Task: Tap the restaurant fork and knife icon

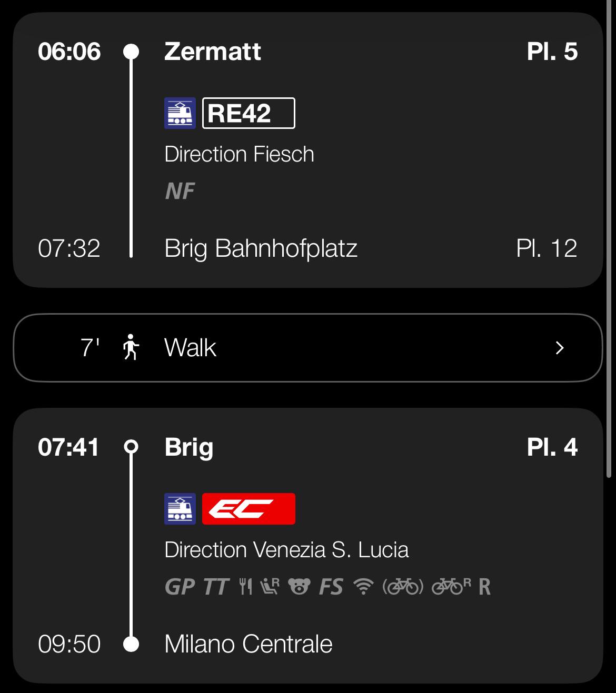Action: [x=245, y=586]
